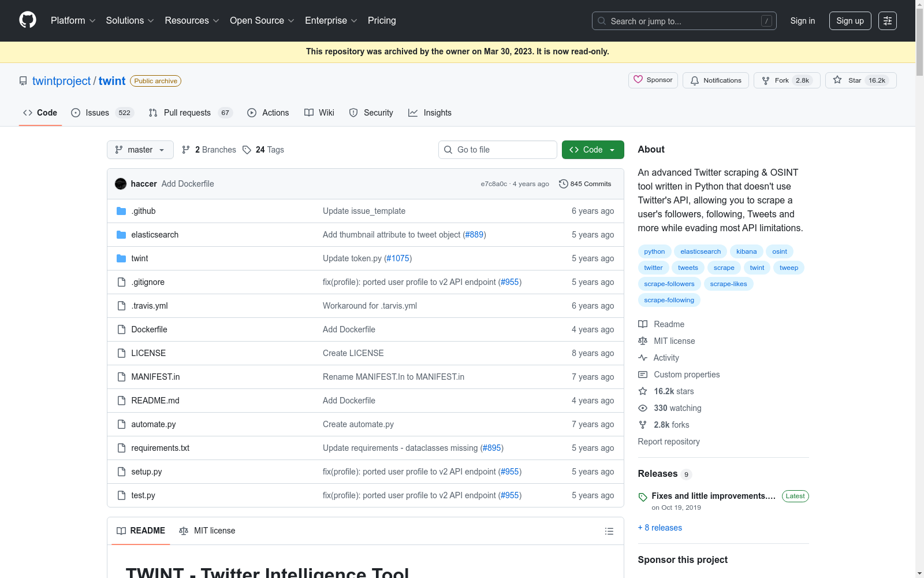Open the 2 Branches link
This screenshot has height=578, width=924.
tap(209, 150)
